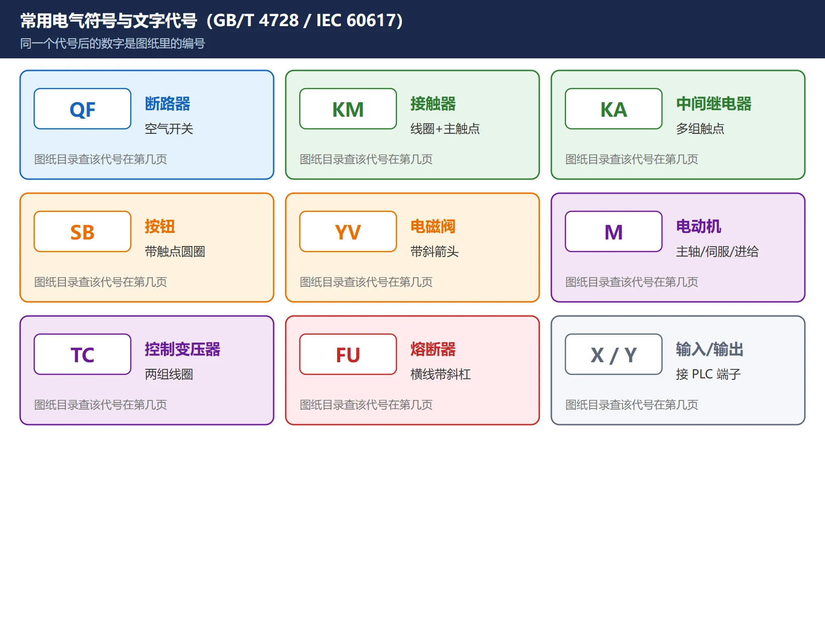Viewport: 825px width, 644px height.
Task: Click the KA code badge
Action: click(614, 109)
